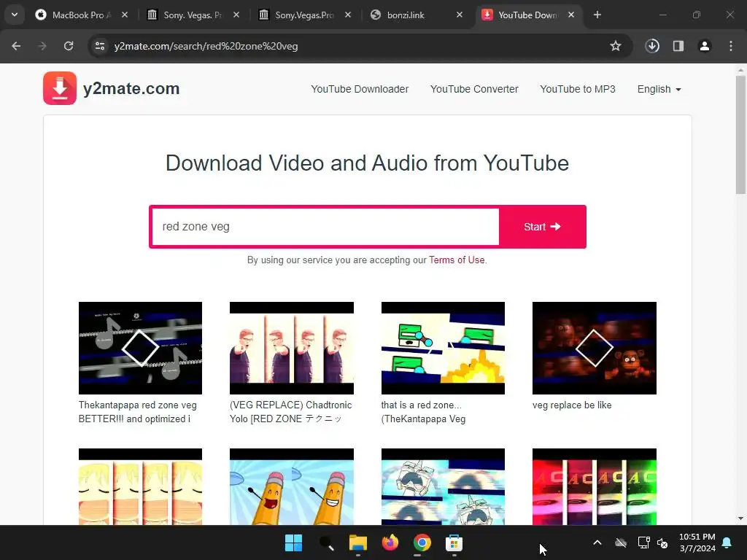Screen dimensions: 747x560
Task: Open the tab search chevron dropdown
Action: pos(15,15)
